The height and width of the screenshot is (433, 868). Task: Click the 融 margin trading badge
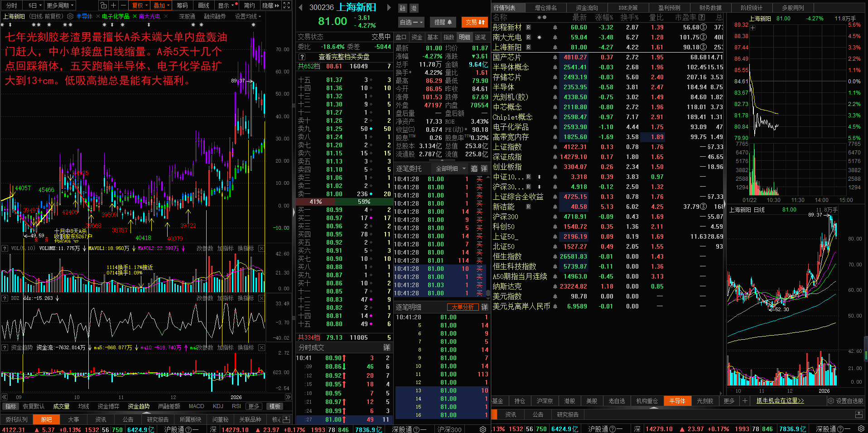click(x=402, y=8)
